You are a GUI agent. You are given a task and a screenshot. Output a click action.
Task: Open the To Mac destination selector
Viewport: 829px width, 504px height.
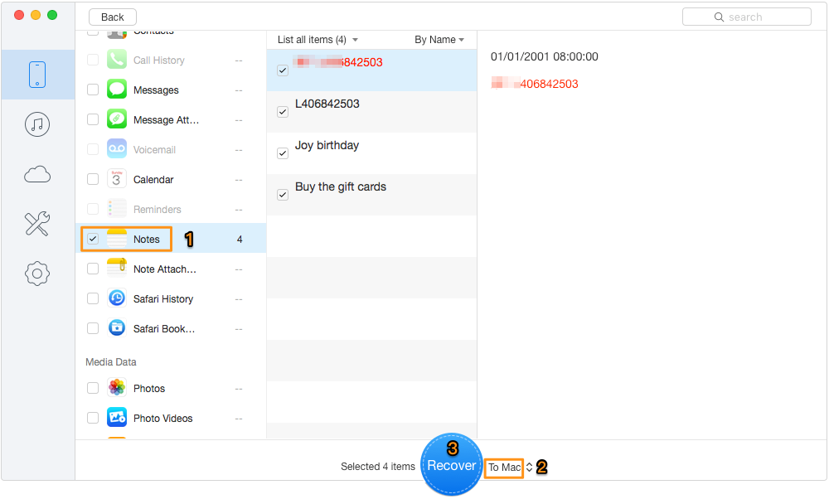[504, 468]
